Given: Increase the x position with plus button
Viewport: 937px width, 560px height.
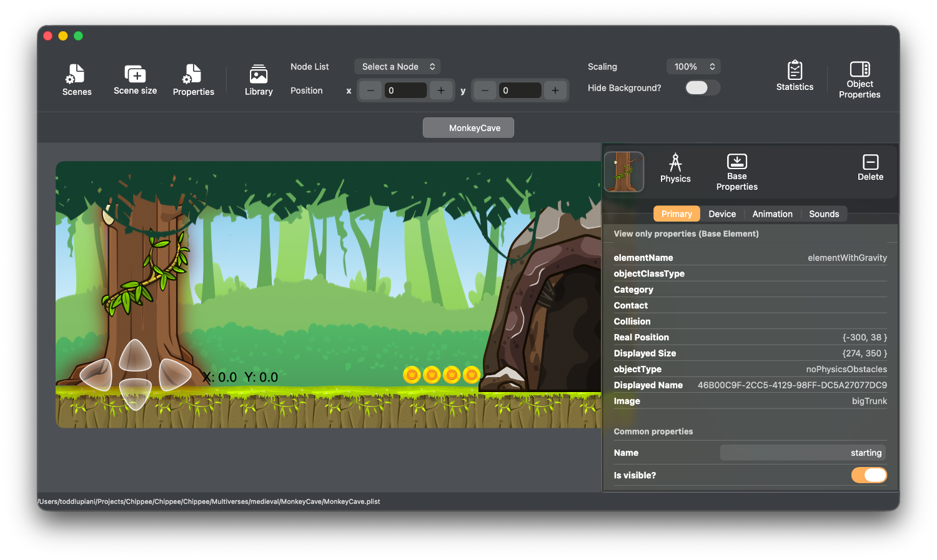Looking at the screenshot, I should pyautogui.click(x=441, y=91).
